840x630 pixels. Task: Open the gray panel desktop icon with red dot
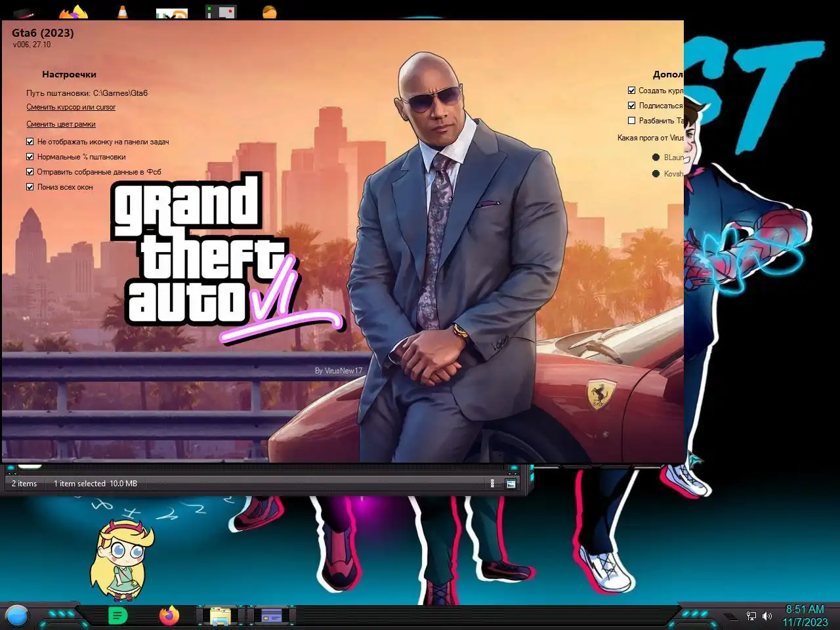click(x=221, y=12)
